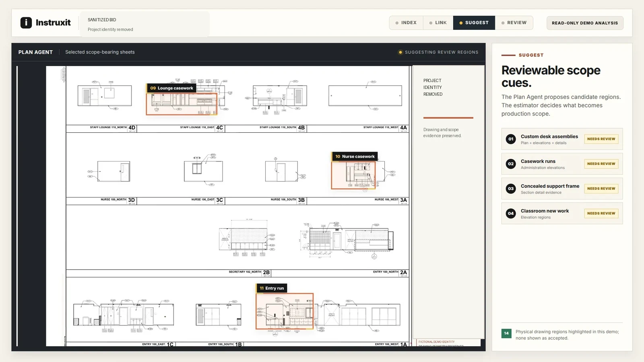Click the 02 number badge
Viewport: 644px width, 362px height.
[511, 164]
